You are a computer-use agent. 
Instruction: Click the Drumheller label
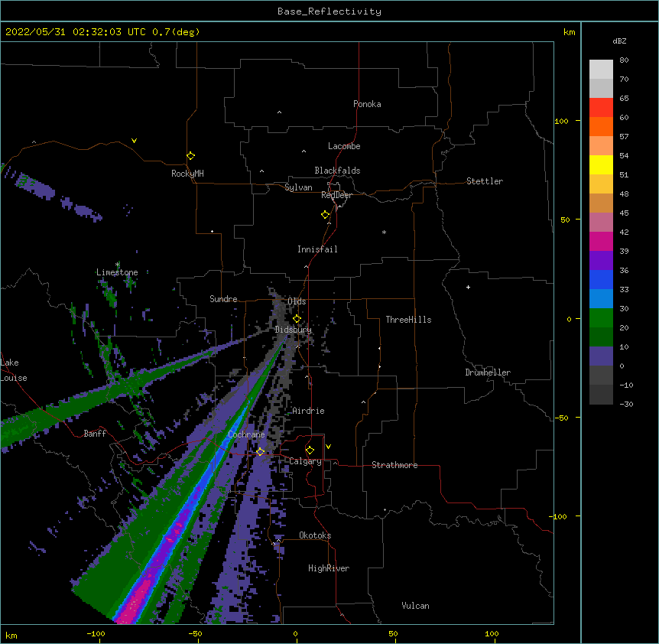488,372
